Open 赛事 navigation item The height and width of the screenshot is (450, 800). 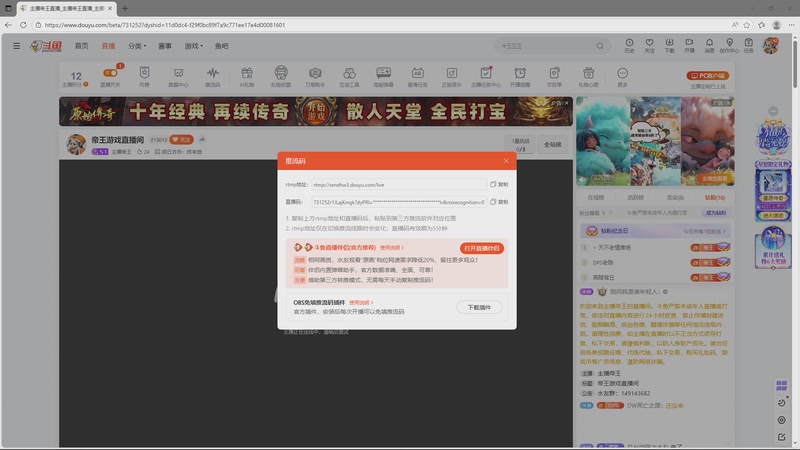click(x=165, y=46)
